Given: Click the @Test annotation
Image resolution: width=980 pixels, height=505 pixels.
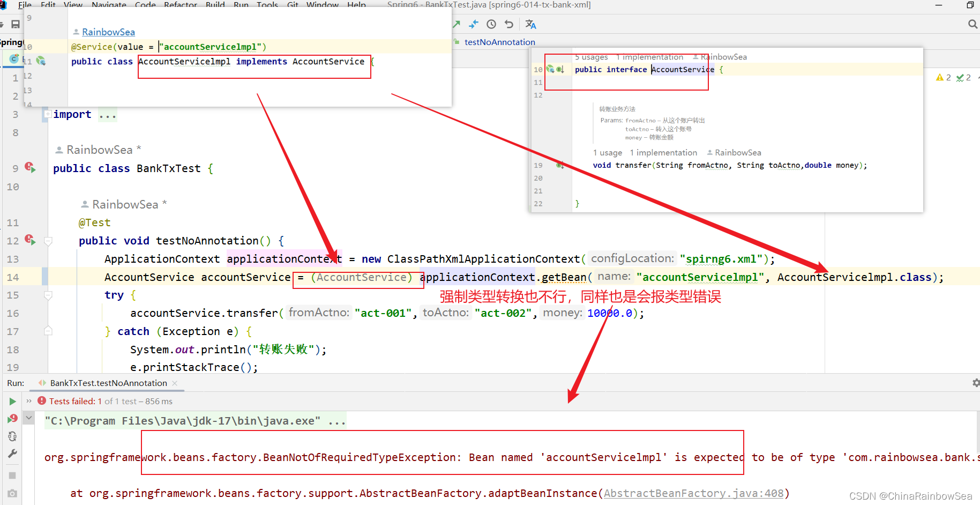Looking at the screenshot, I should click(94, 222).
